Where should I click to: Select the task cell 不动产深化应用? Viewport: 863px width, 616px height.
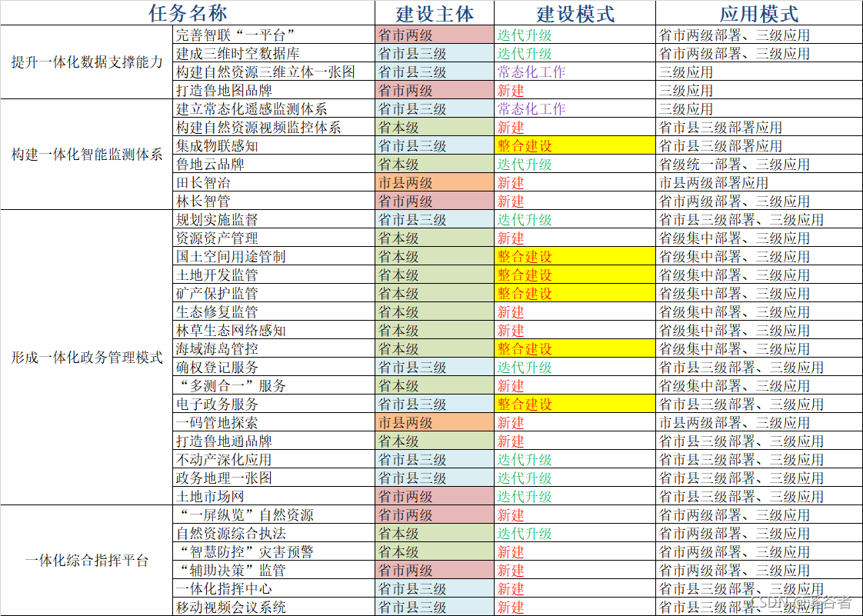tap(274, 459)
